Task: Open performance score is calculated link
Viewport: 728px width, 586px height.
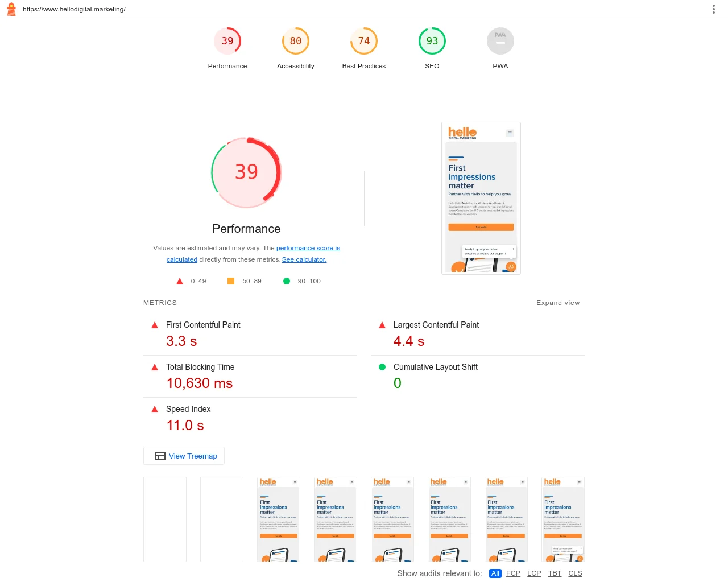Action: click(308, 248)
